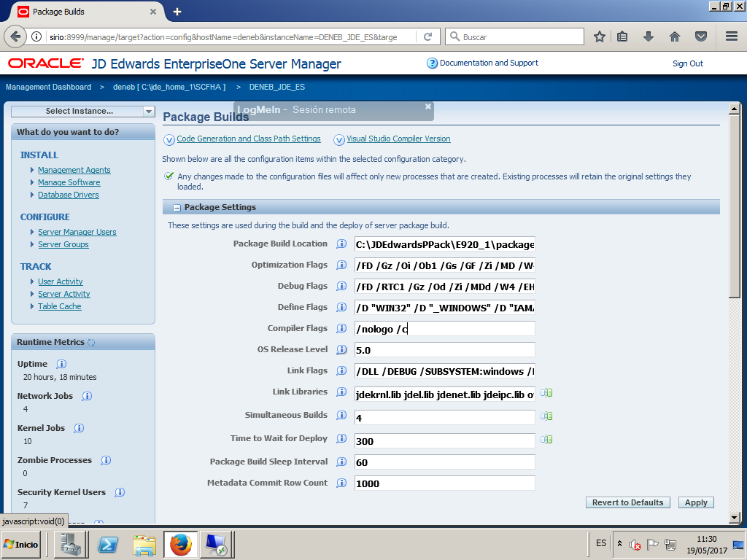
Task: Expand arrow beside Management Agents
Action: pyautogui.click(x=32, y=170)
